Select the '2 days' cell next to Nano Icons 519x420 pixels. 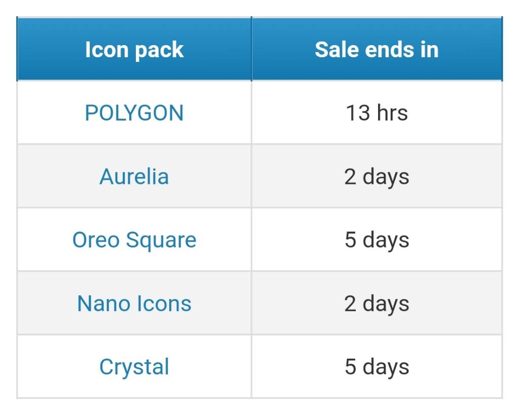tap(377, 303)
